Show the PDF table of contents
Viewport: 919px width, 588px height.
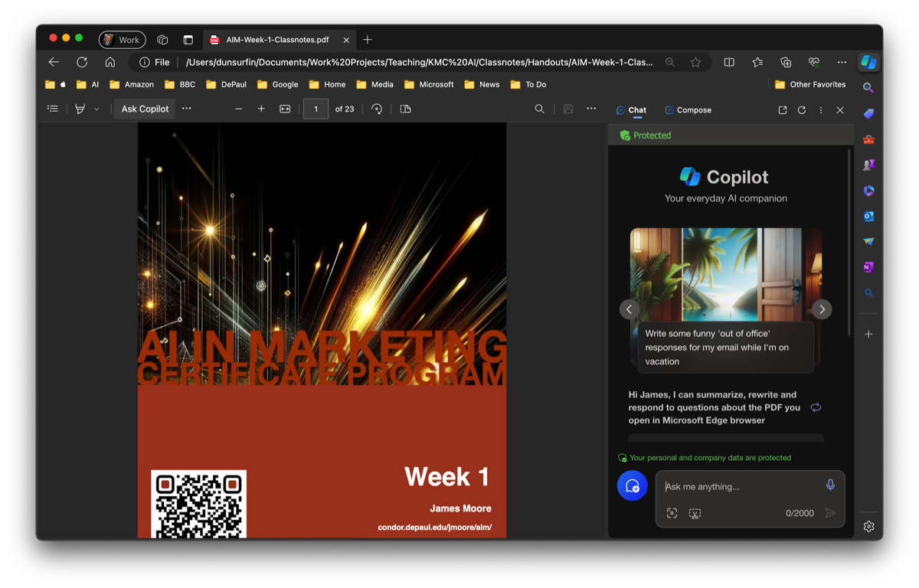pos(53,109)
